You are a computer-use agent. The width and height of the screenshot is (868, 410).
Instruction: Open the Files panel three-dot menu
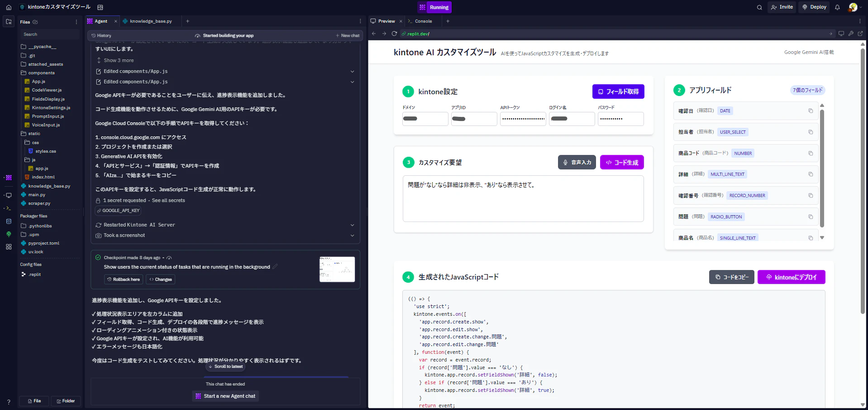[x=76, y=22]
